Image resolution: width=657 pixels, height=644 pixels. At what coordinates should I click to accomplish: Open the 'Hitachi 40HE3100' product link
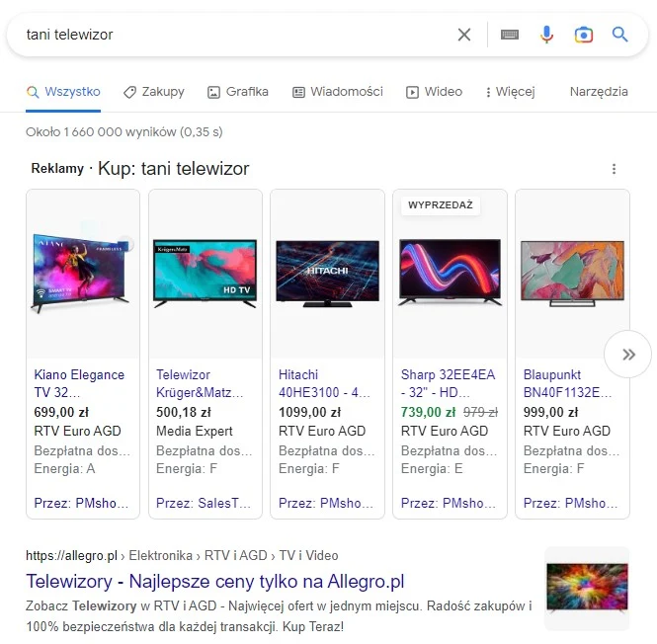tap(324, 383)
